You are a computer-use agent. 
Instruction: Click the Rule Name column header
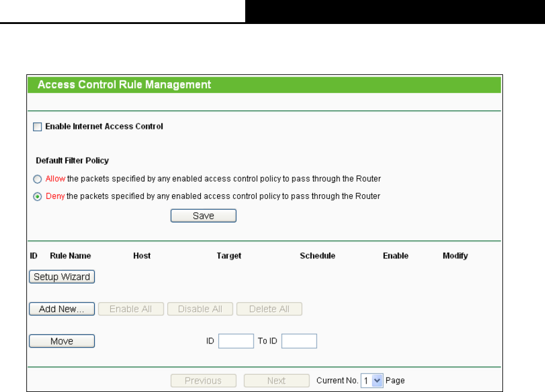click(x=70, y=256)
